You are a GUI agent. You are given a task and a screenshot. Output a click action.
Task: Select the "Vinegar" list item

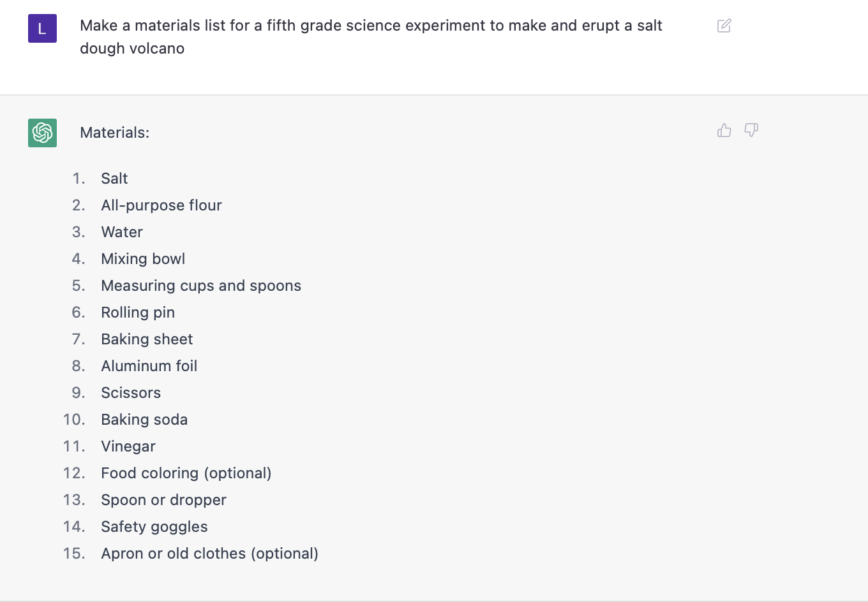coord(128,446)
